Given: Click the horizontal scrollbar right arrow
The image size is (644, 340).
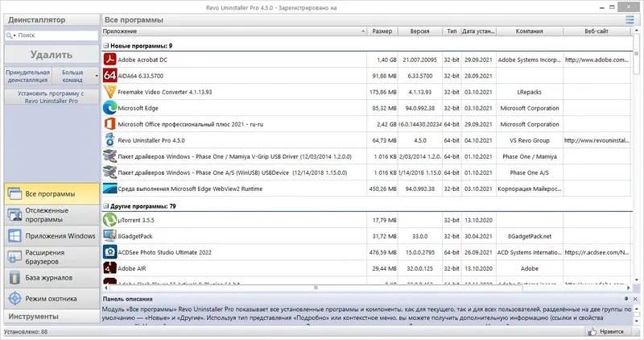Looking at the screenshot, I should click(628, 288).
